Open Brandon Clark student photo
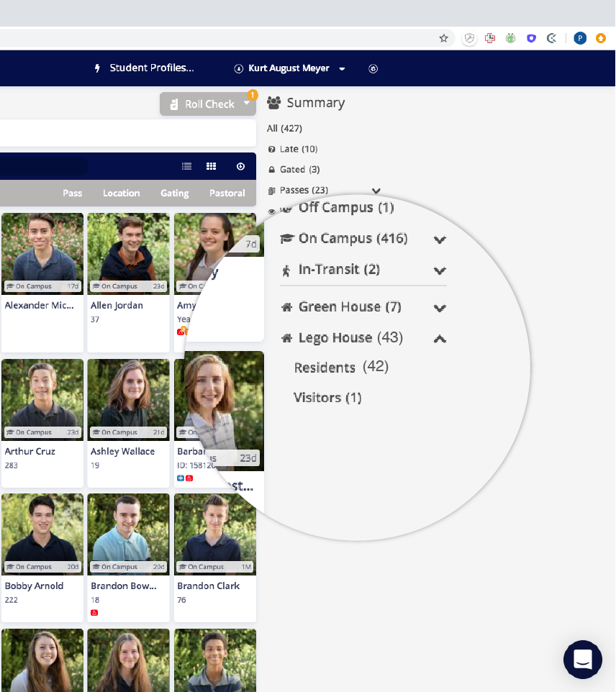The width and height of the screenshot is (616, 692). pos(215,534)
